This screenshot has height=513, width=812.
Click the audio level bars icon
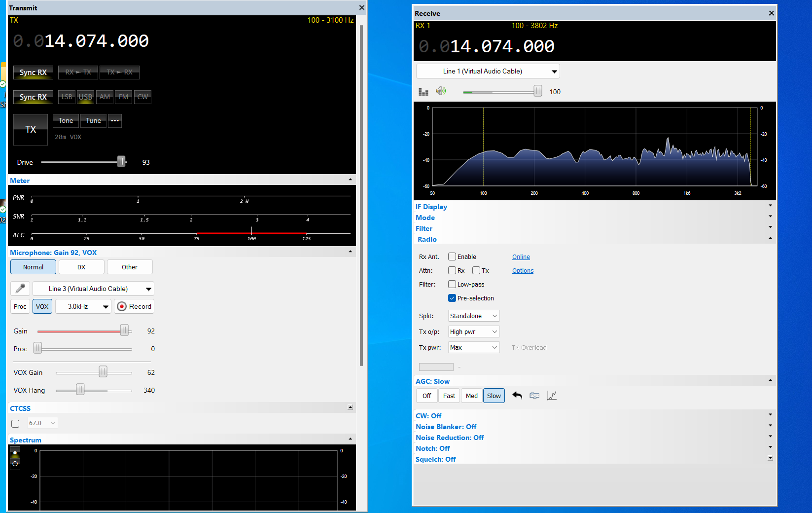423,92
